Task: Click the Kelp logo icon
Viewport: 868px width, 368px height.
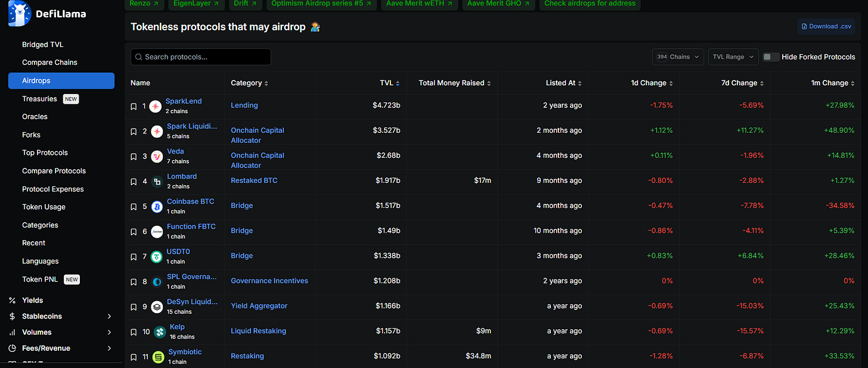Action: coord(160,332)
